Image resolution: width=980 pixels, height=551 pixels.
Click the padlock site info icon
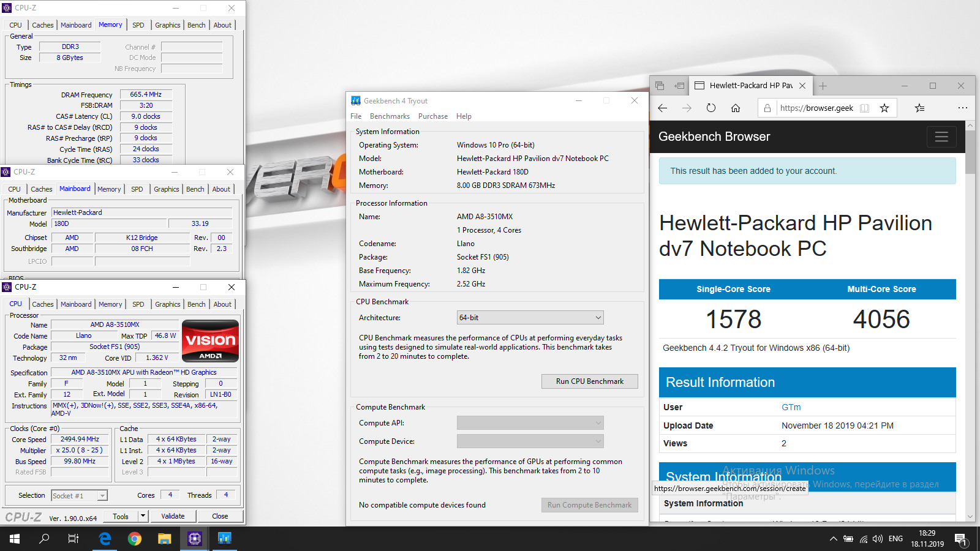coord(767,108)
